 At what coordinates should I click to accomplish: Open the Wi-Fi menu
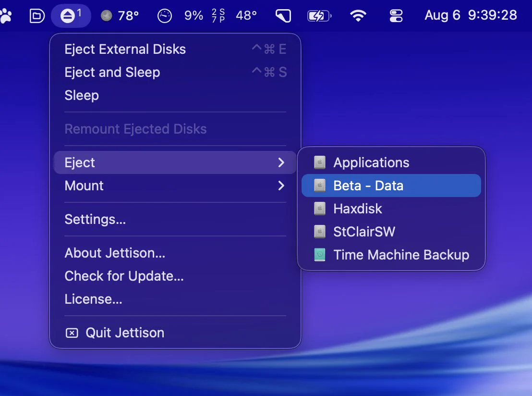click(x=358, y=16)
